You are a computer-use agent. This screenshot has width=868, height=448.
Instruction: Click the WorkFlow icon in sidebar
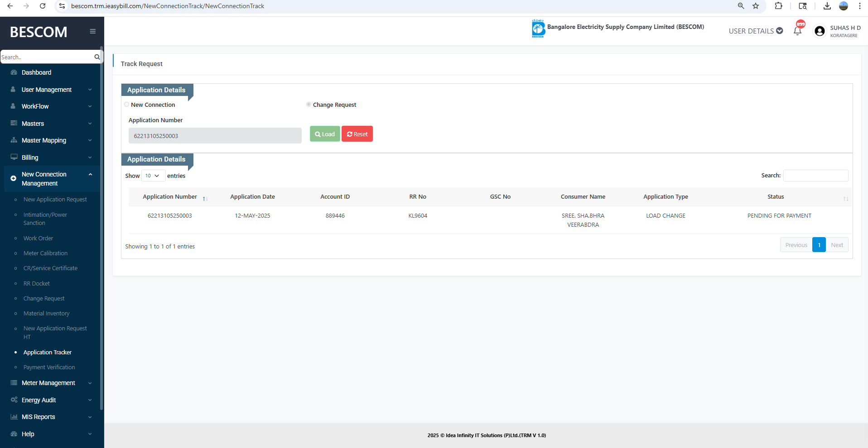(13, 106)
